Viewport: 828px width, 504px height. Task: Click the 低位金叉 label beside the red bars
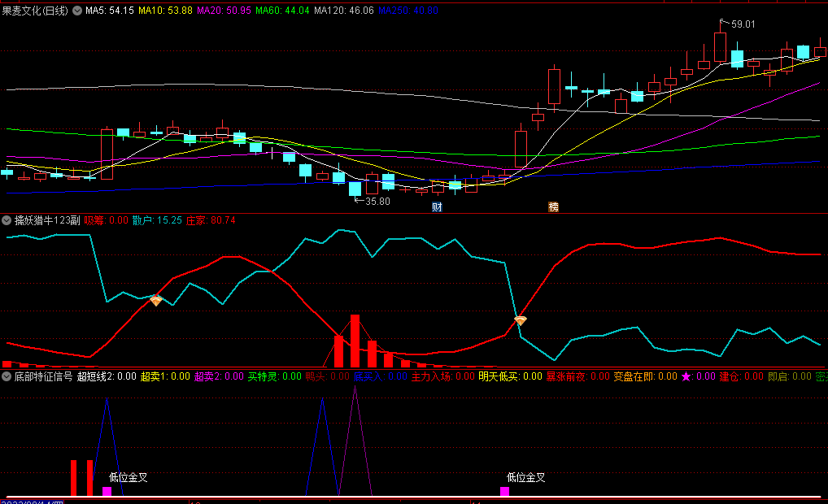click(x=129, y=478)
